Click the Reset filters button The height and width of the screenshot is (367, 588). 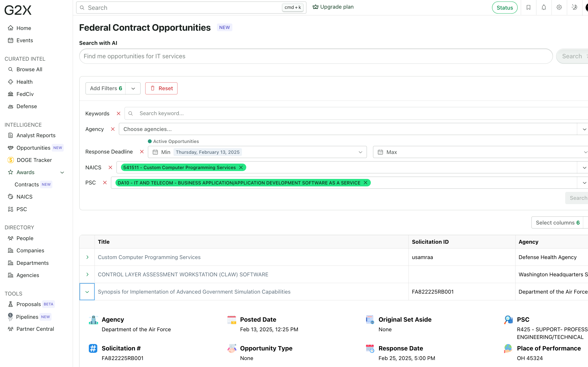click(161, 88)
